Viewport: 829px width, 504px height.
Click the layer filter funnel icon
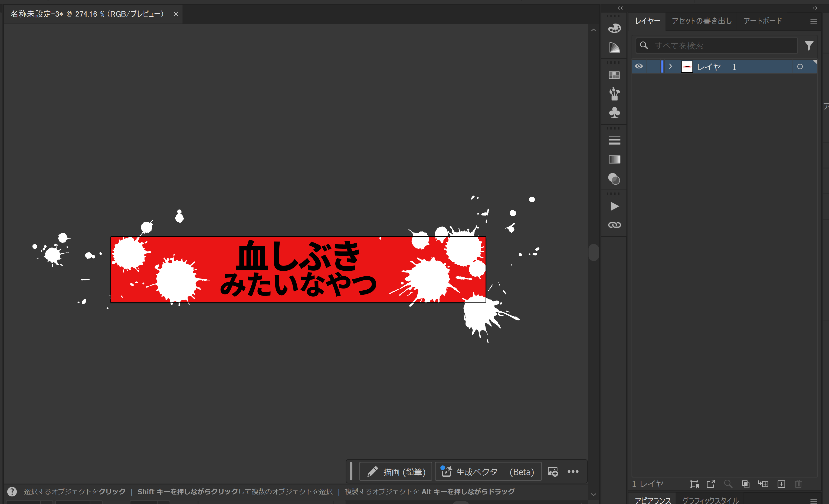[x=809, y=45]
